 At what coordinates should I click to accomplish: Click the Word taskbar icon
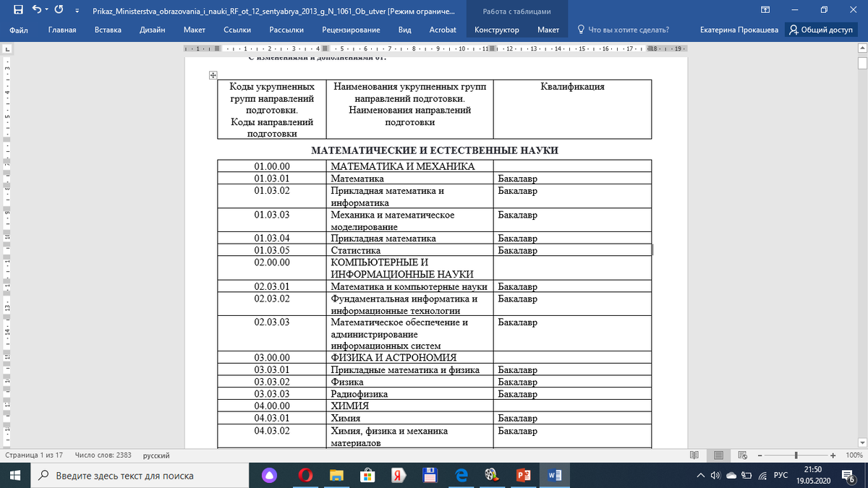point(556,475)
